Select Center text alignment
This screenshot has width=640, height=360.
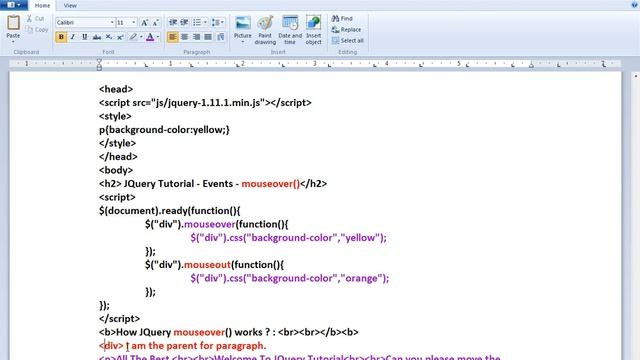[184, 37]
